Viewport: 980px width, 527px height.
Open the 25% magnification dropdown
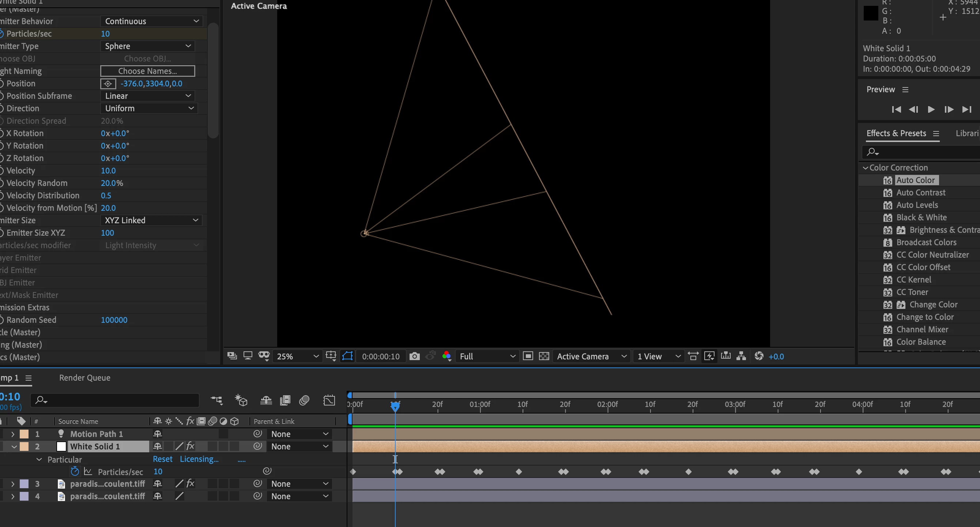[297, 356]
